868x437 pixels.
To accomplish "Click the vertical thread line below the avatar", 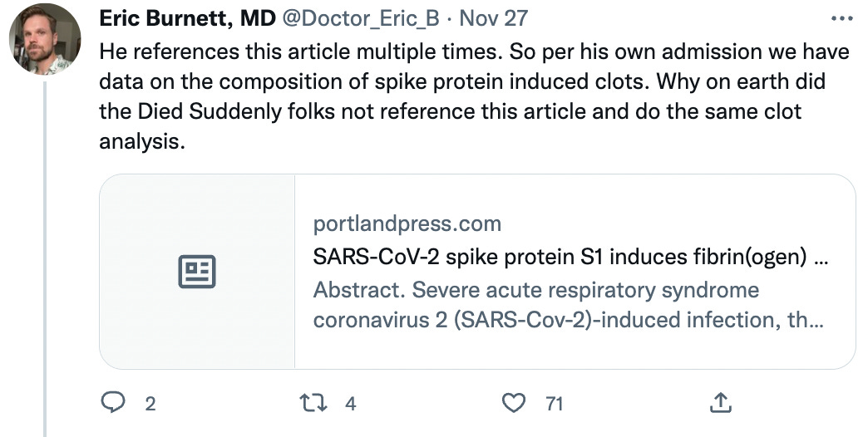I will 45,249.
